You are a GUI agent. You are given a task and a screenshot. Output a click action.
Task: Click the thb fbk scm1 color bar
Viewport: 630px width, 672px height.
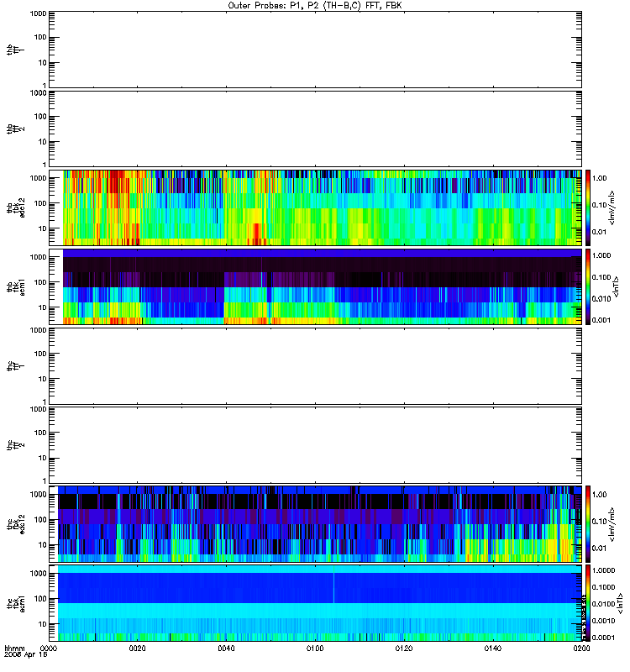588,286
